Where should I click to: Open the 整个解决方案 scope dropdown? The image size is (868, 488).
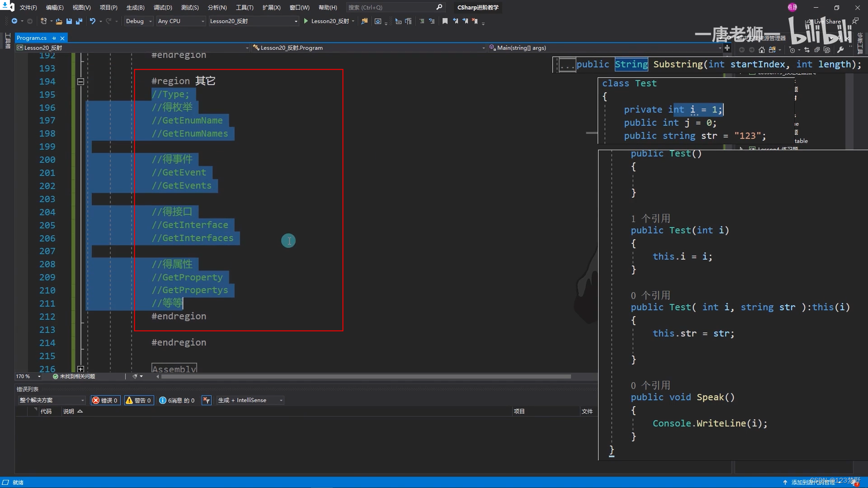tap(52, 400)
